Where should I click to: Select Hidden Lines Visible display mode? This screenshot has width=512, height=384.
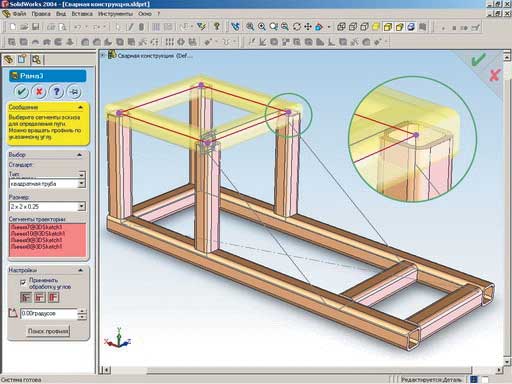[353, 26]
